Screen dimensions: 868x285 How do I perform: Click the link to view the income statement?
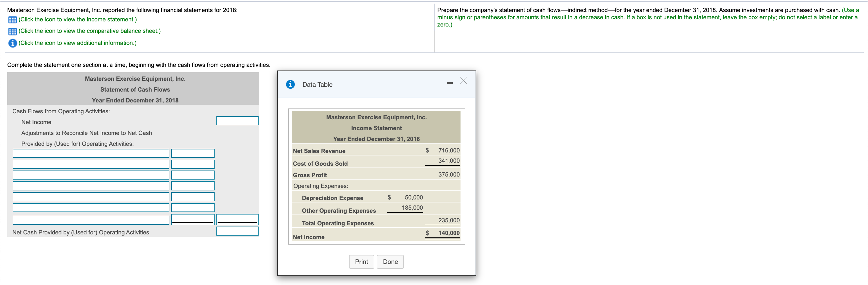pos(77,20)
